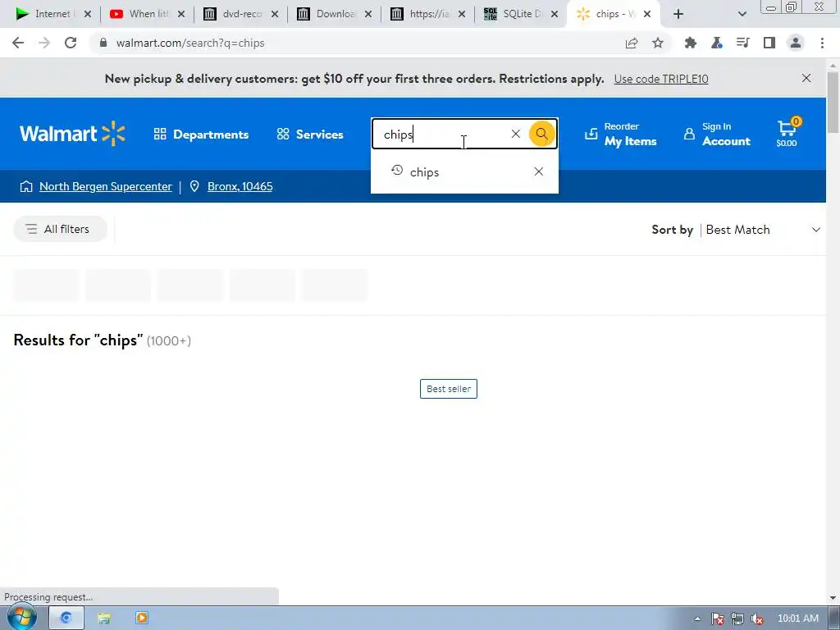This screenshot has width=840, height=630.
Task: Click the share page icon in address bar
Action: (x=632, y=43)
